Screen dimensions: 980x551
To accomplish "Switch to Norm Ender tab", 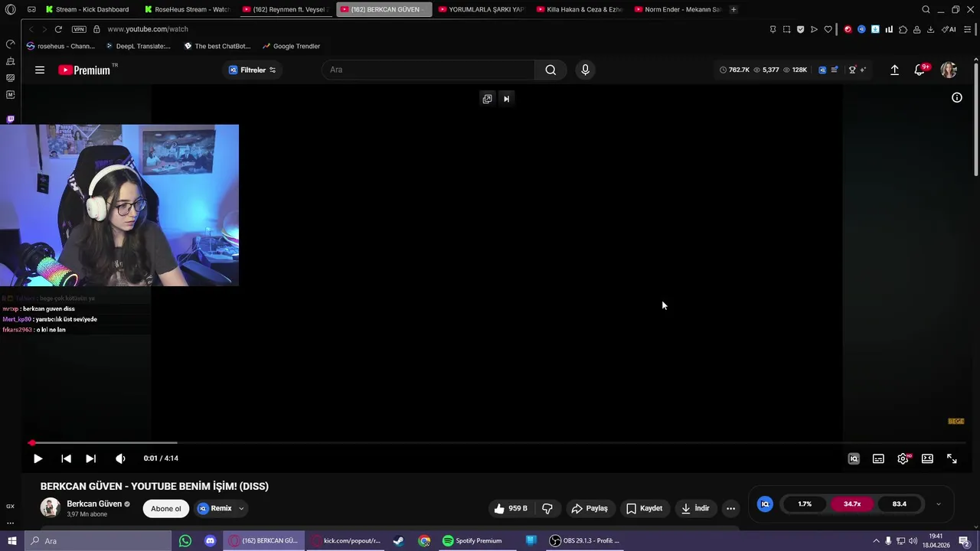I will pyautogui.click(x=678, y=9).
